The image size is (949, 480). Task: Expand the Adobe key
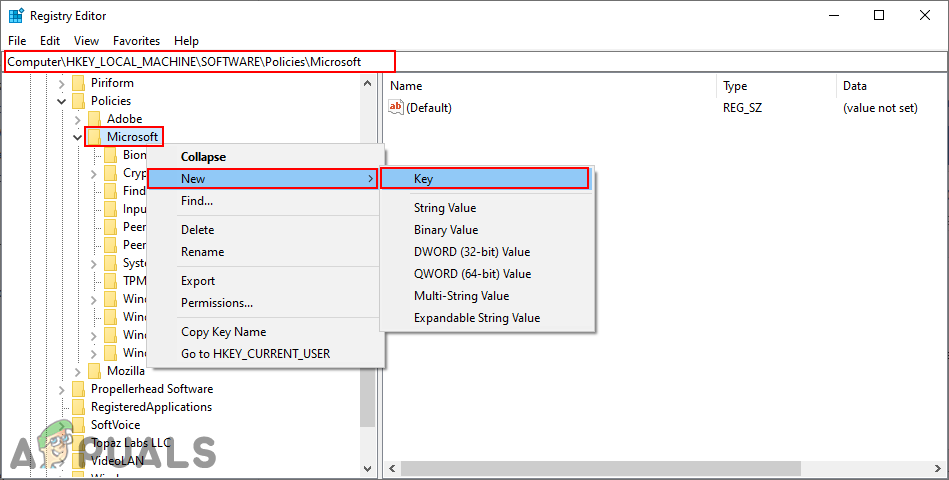pyautogui.click(x=77, y=119)
